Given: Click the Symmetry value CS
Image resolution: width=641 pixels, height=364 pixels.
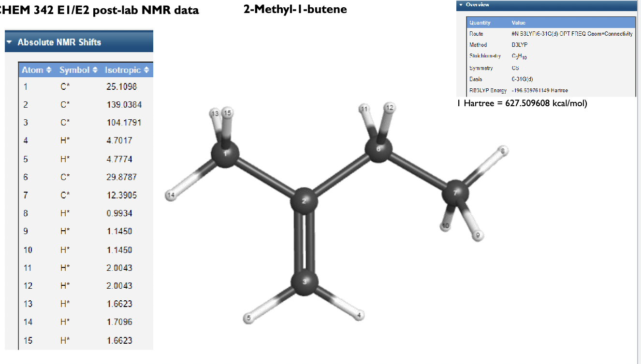Looking at the screenshot, I should tap(515, 68).
